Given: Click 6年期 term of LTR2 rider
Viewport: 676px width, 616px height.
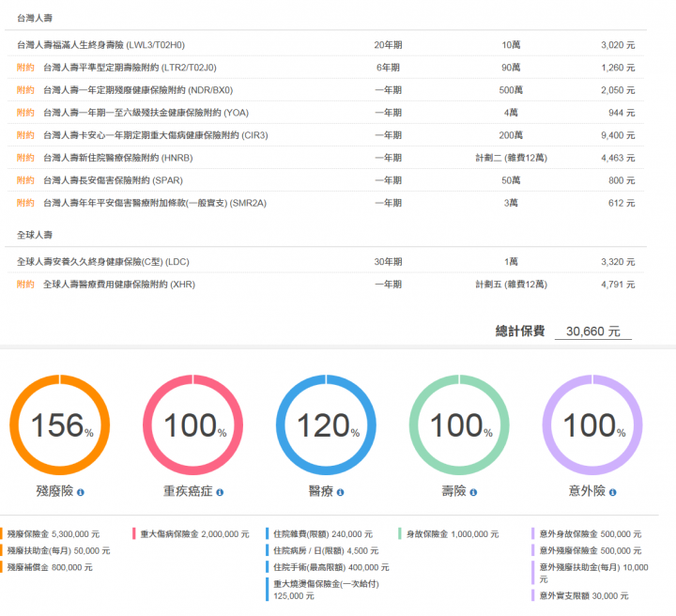Looking at the screenshot, I should pyautogui.click(x=388, y=68).
